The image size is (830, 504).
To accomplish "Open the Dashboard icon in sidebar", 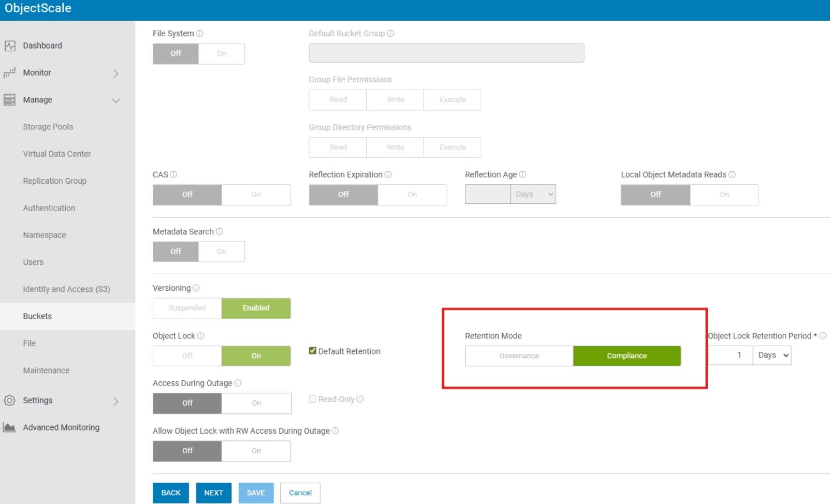I will [10, 46].
